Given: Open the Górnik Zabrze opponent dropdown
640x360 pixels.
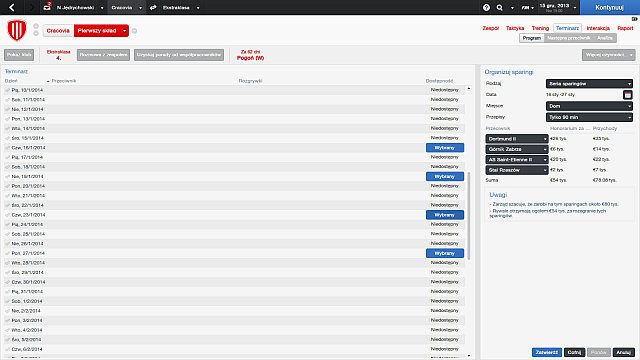Looking at the screenshot, I should (516, 149).
